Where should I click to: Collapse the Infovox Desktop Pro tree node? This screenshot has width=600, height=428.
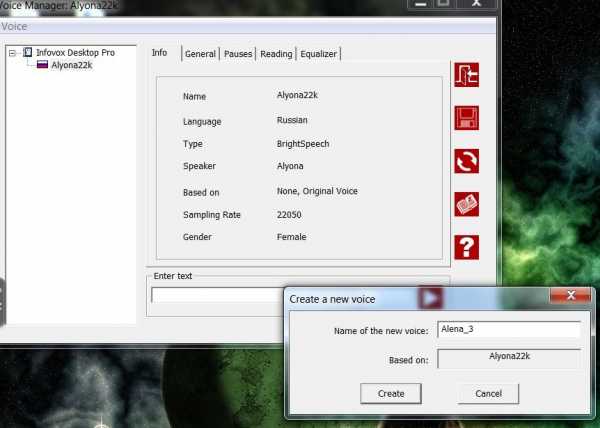coord(13,52)
